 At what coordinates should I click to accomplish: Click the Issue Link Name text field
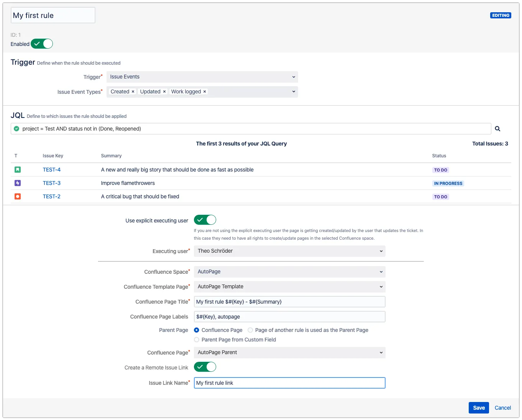pos(289,383)
